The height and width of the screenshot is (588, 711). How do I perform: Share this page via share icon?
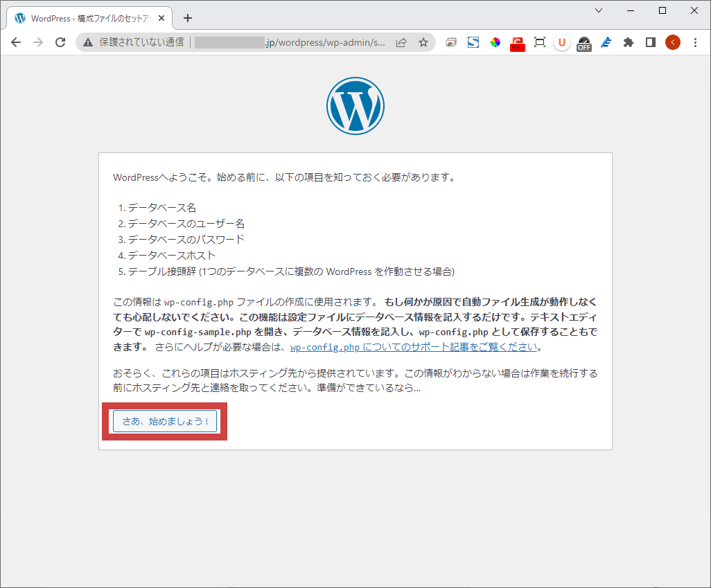[x=401, y=42]
